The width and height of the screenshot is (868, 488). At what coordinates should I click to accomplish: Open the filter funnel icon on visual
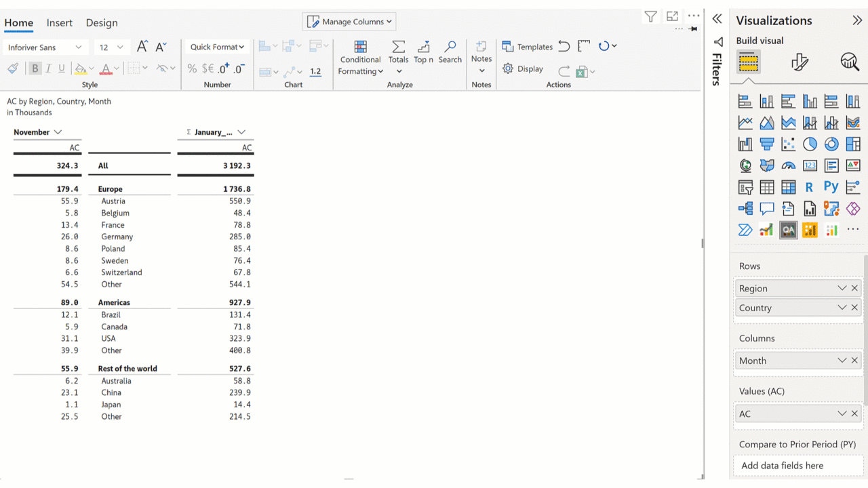click(x=650, y=17)
